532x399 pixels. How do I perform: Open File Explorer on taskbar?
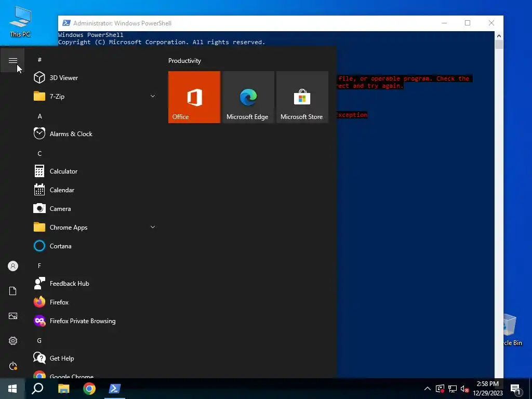(x=63, y=389)
